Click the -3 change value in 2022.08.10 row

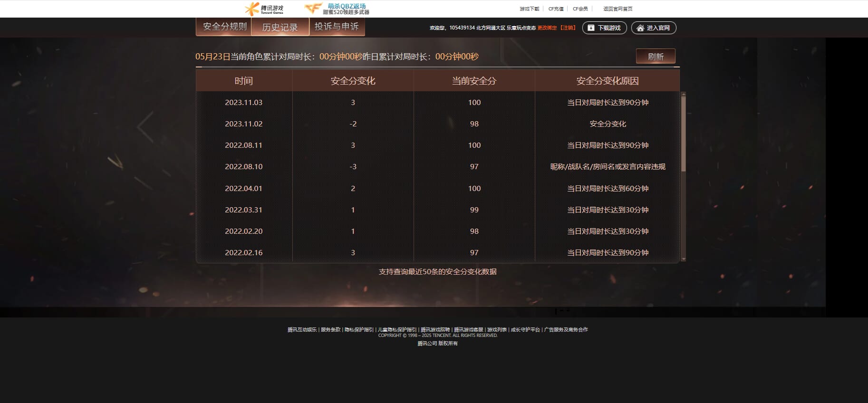click(x=353, y=167)
